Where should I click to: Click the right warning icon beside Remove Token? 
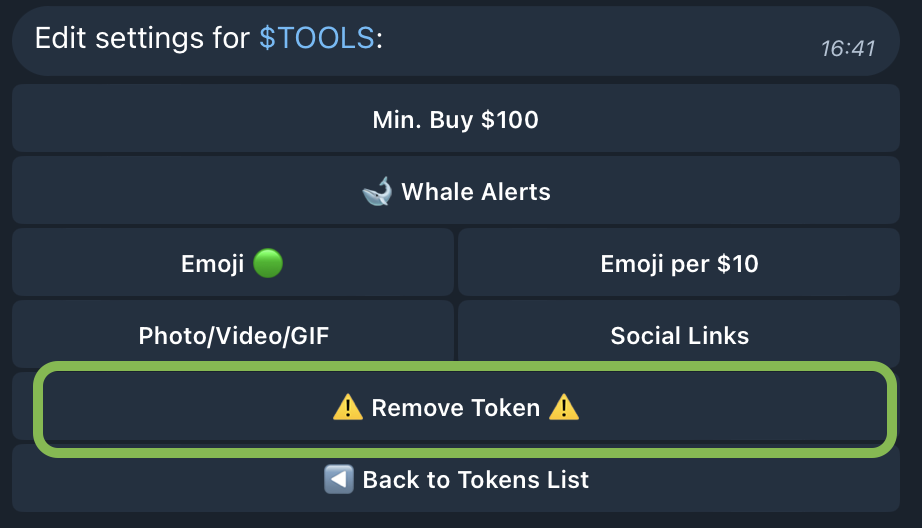pos(564,407)
